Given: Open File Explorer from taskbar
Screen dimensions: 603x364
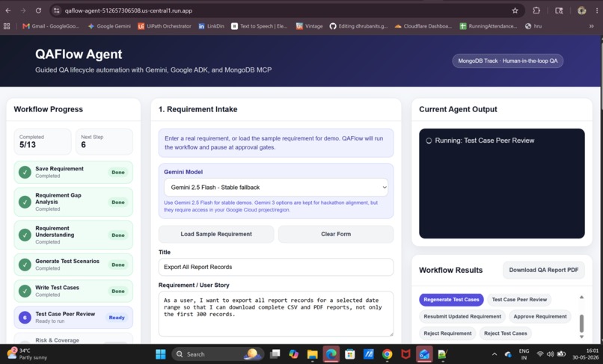Looking at the screenshot, I should tap(312, 354).
